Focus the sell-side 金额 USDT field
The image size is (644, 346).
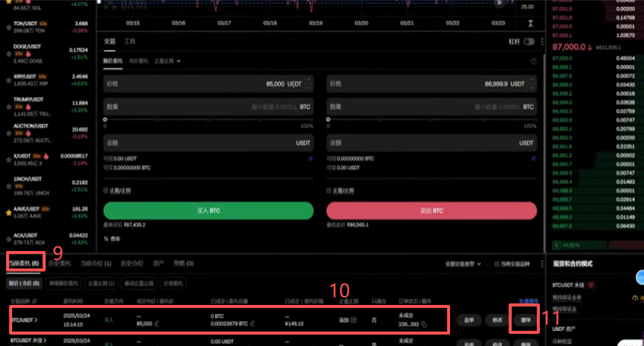click(432, 143)
